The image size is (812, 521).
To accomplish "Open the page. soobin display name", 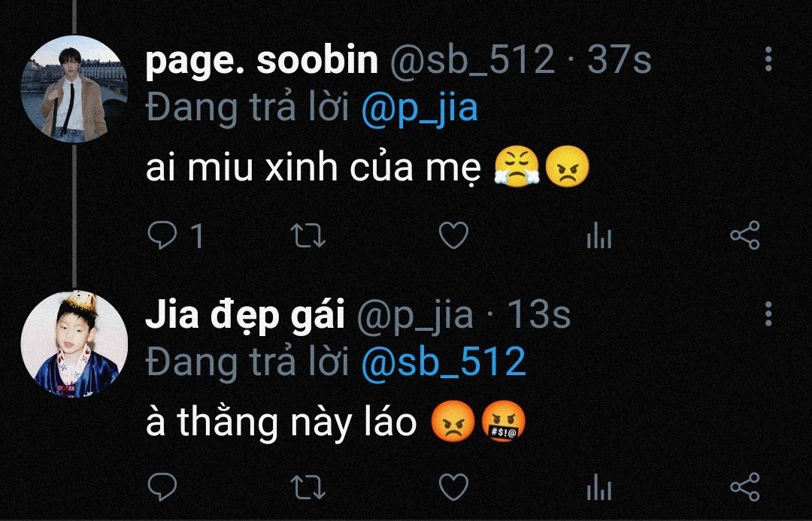I will (x=262, y=61).
